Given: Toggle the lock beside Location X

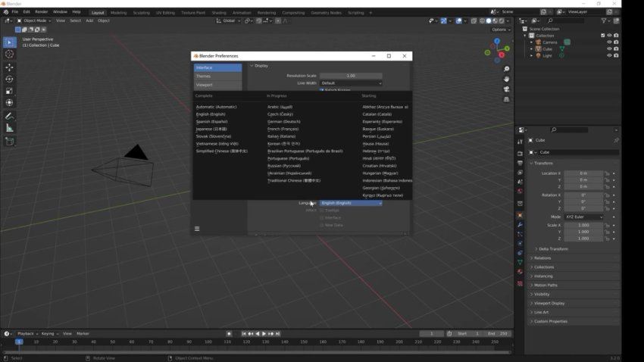Looking at the screenshot, I should (x=607, y=173).
